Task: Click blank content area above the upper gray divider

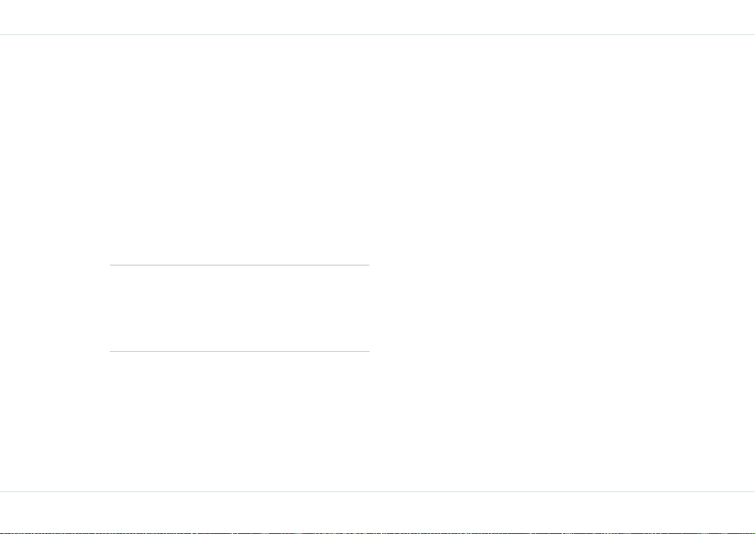Action: coord(239,150)
